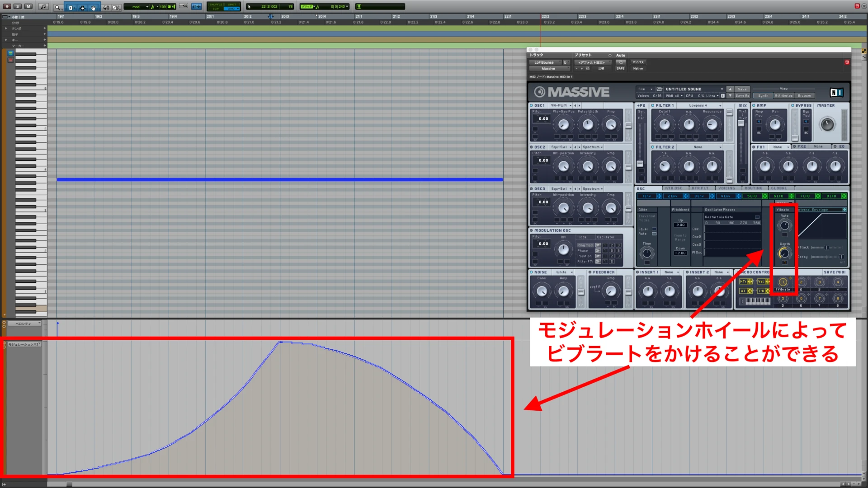
Task: Click the record-enable button in top toolbar
Action: click(x=7, y=6)
